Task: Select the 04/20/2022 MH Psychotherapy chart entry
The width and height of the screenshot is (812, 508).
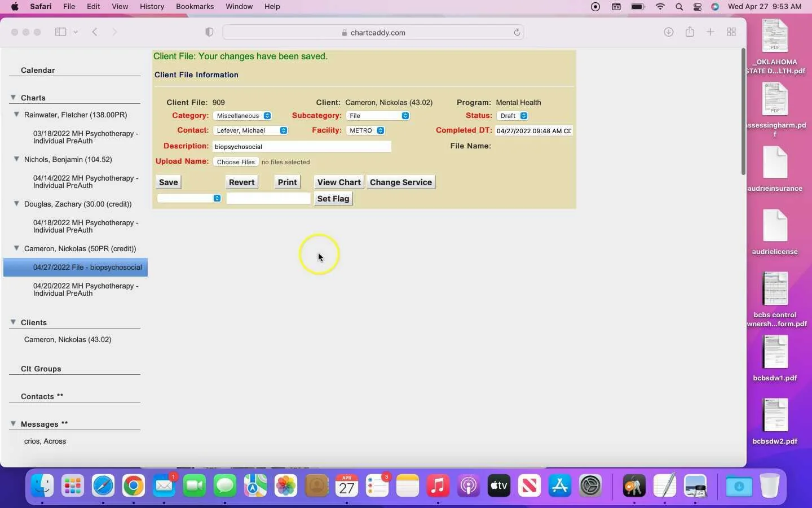Action: (86, 290)
